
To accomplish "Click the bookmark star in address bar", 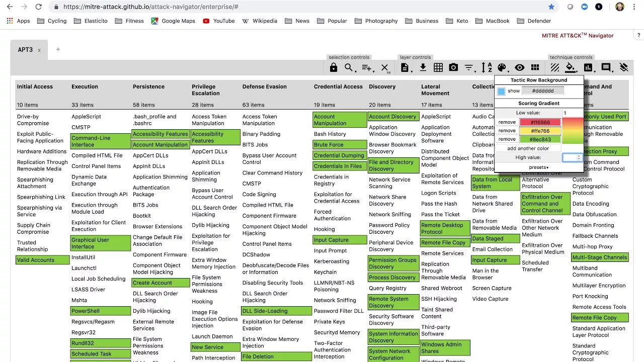I will (x=551, y=7).
